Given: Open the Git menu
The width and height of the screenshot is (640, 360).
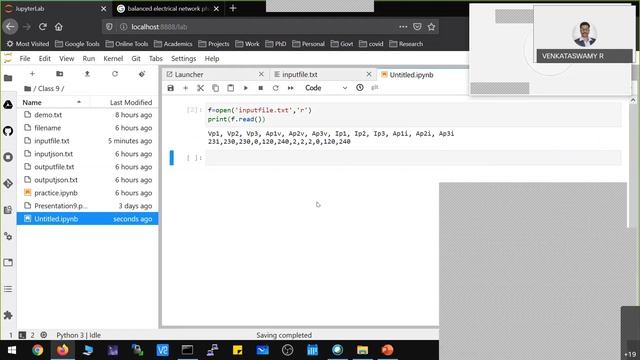Looking at the screenshot, I should pyautogui.click(x=136, y=59).
